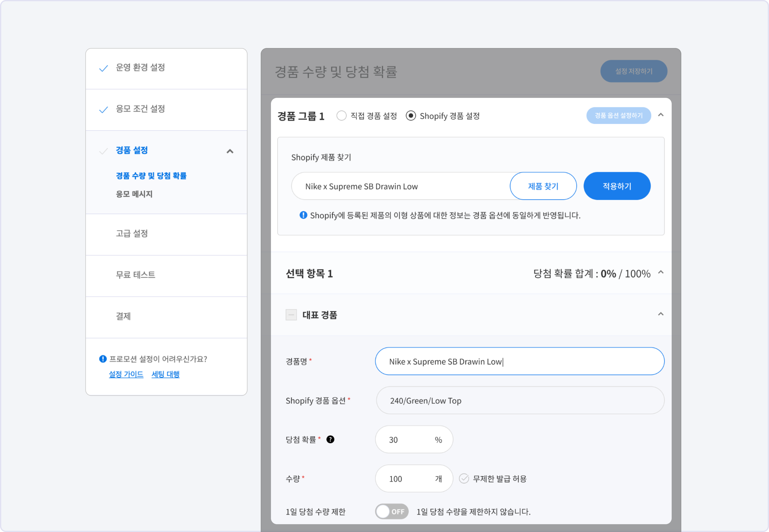Click the checkmark icon beside 운영 환경 설정
Image resolution: width=769 pixels, height=532 pixels.
(x=104, y=68)
